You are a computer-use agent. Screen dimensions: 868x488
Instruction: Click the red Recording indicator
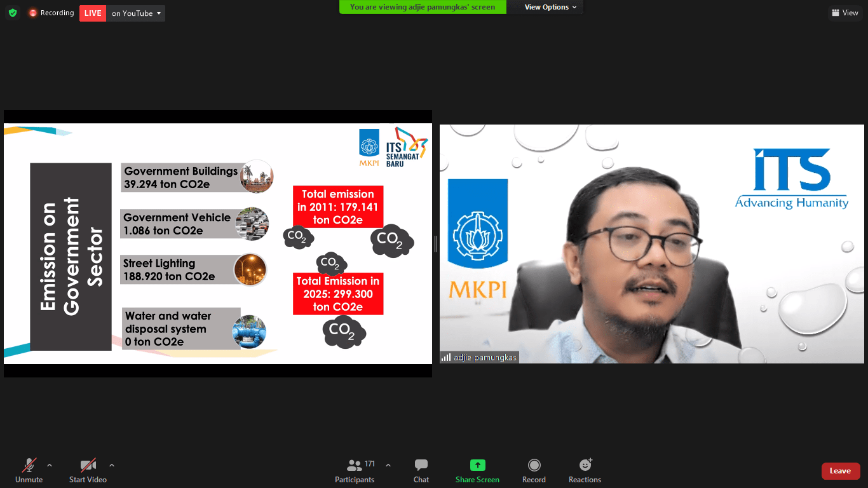tap(51, 13)
